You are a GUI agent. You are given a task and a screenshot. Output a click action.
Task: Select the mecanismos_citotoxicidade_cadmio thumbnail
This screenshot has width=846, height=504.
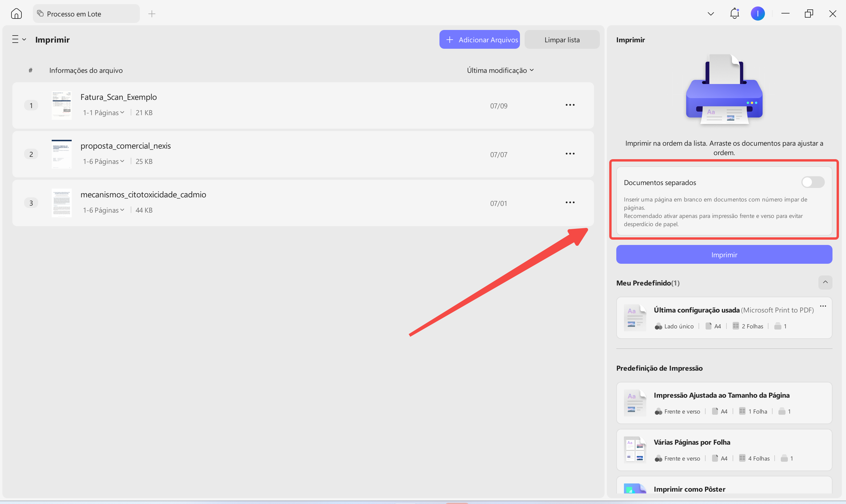point(61,203)
